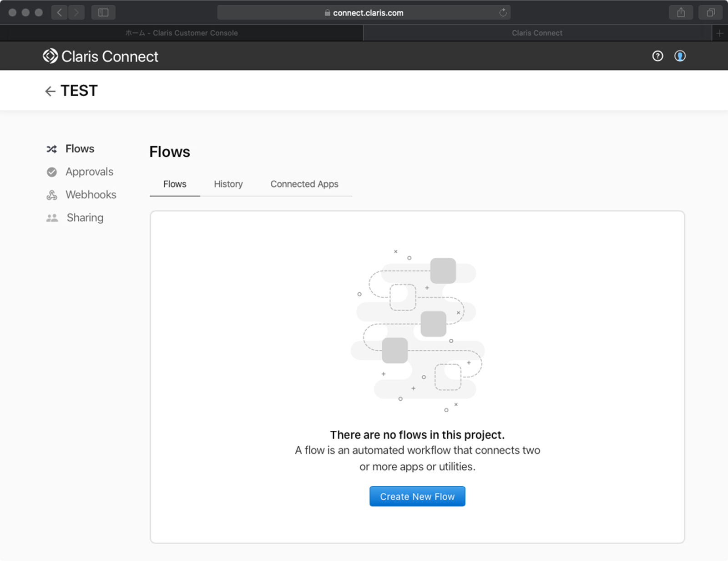Toggle the Safari sidebar button
This screenshot has height=561, width=728.
103,13
